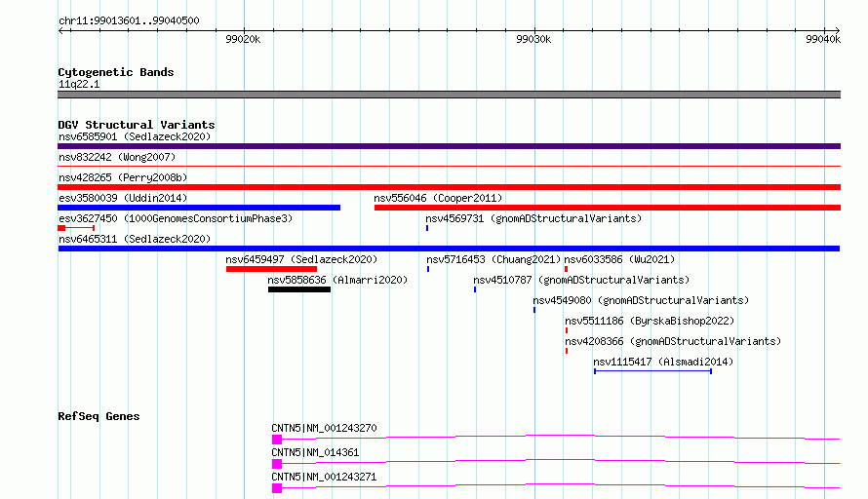This screenshot has height=499, width=868.
Task: Click the DGV Structural Variants track title
Action: (137, 125)
